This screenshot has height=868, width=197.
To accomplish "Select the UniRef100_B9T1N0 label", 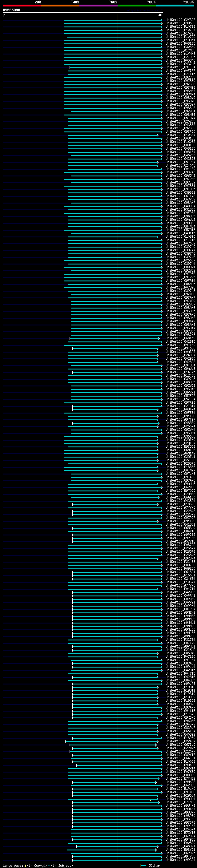I will coord(180,345).
